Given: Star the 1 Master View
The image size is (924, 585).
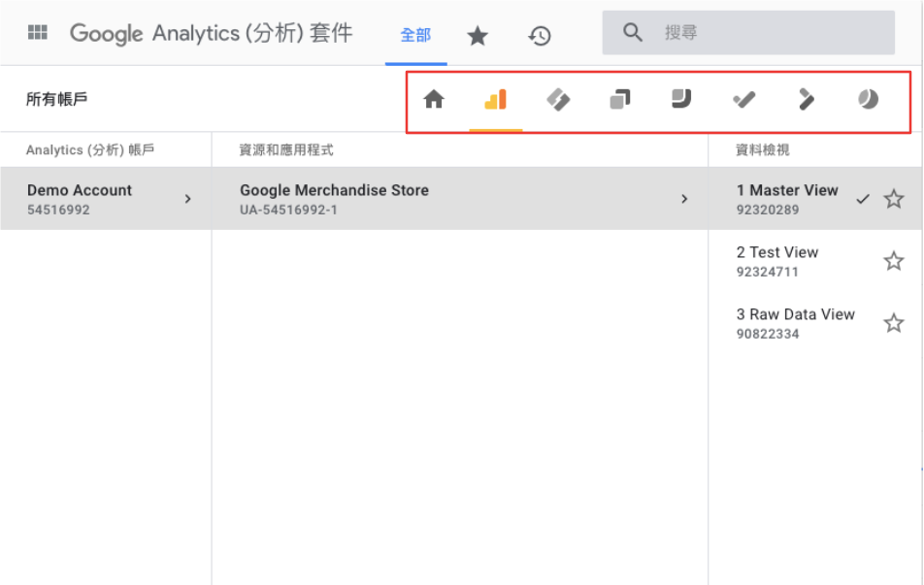Looking at the screenshot, I should point(893,199).
